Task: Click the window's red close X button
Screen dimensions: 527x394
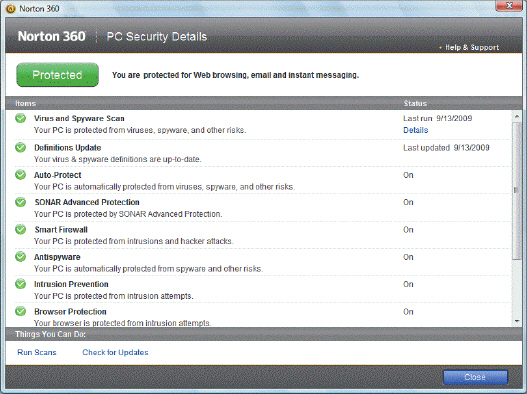Action: [509, 5]
